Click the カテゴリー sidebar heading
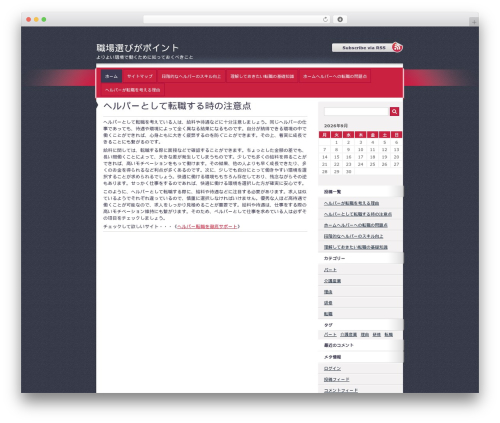Screen dimensions: 500x423 334,258
